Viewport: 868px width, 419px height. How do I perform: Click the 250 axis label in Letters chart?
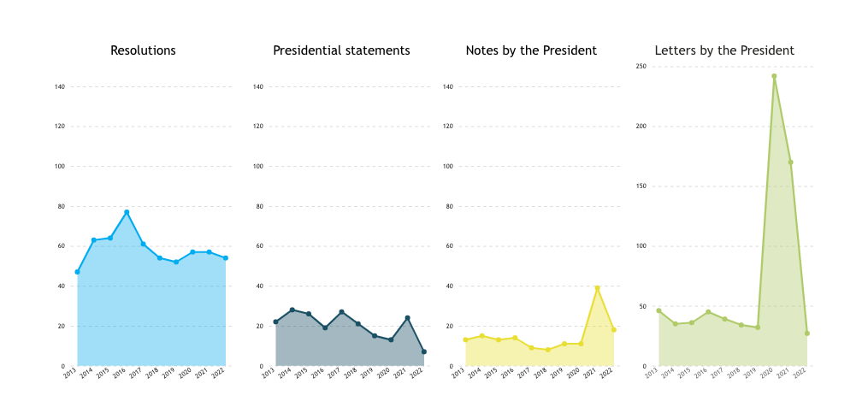click(x=642, y=67)
